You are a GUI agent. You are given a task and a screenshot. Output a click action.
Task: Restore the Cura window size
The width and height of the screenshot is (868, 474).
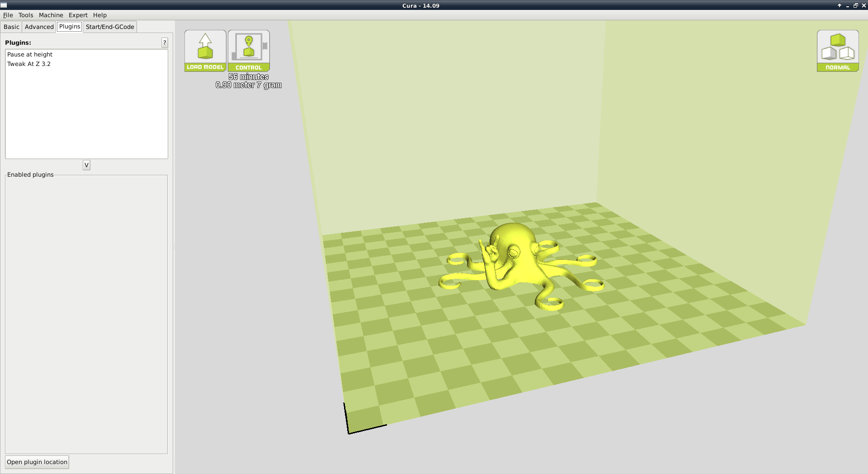point(856,5)
